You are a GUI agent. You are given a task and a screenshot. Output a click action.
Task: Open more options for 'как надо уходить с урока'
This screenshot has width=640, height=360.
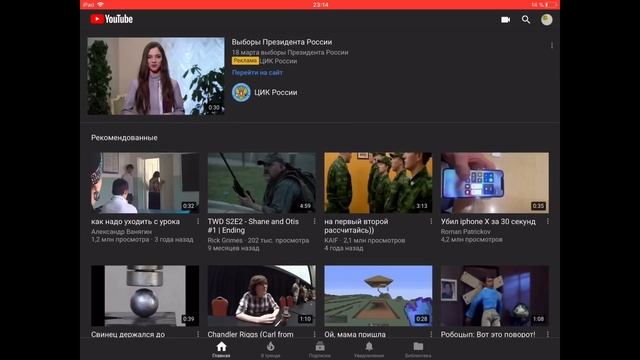point(198,221)
